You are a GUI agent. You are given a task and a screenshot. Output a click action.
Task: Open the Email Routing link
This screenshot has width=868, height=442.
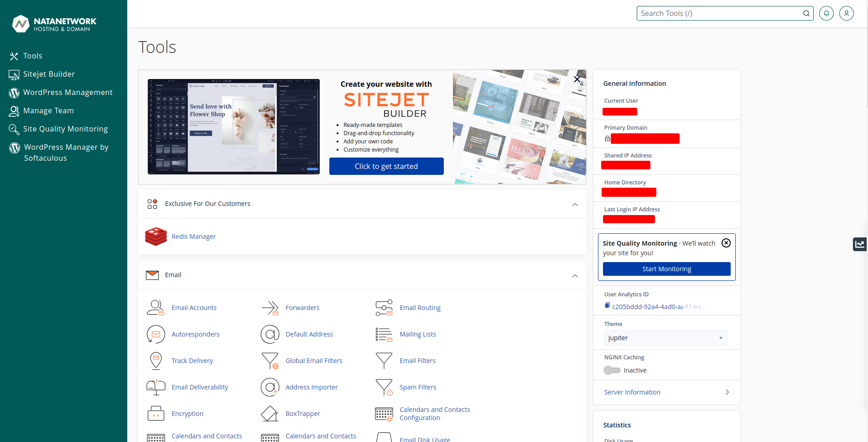click(x=420, y=308)
